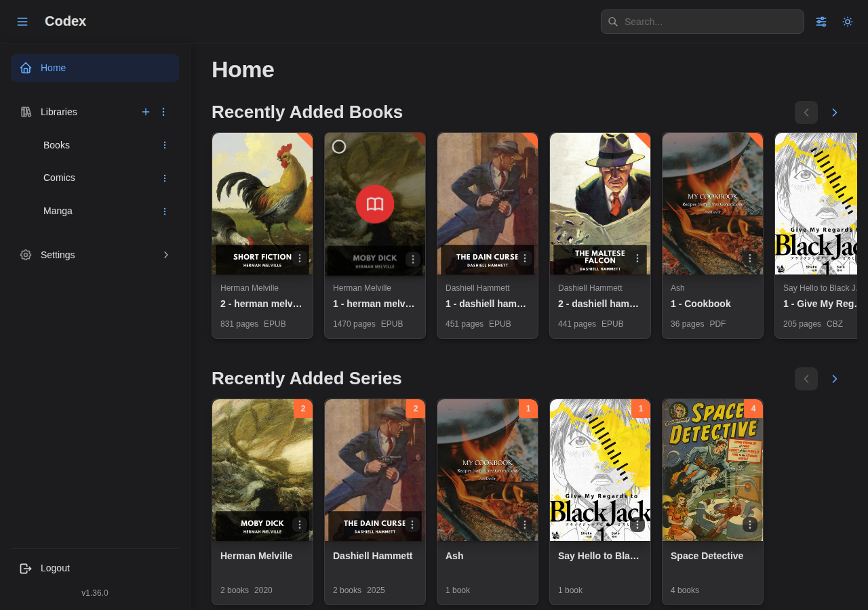Open The Maltese Falcon book card menu

[637, 258]
